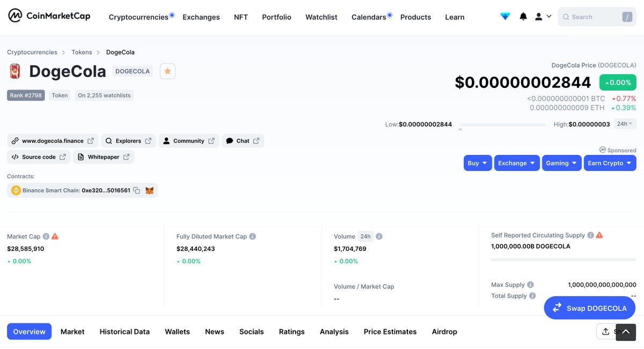
Task: Expand the Explorers list
Action: pos(128,141)
